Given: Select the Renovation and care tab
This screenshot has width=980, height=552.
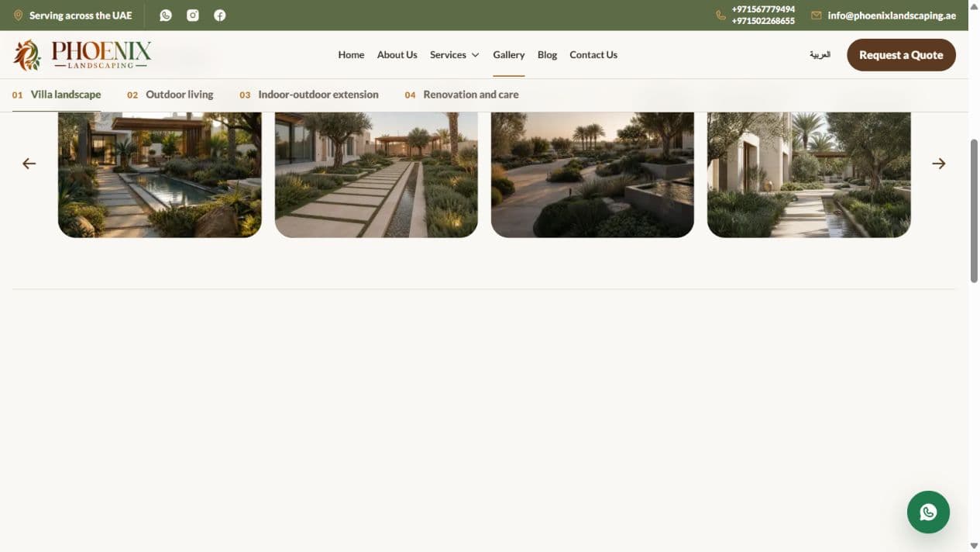Looking at the screenshot, I should click(x=462, y=95).
